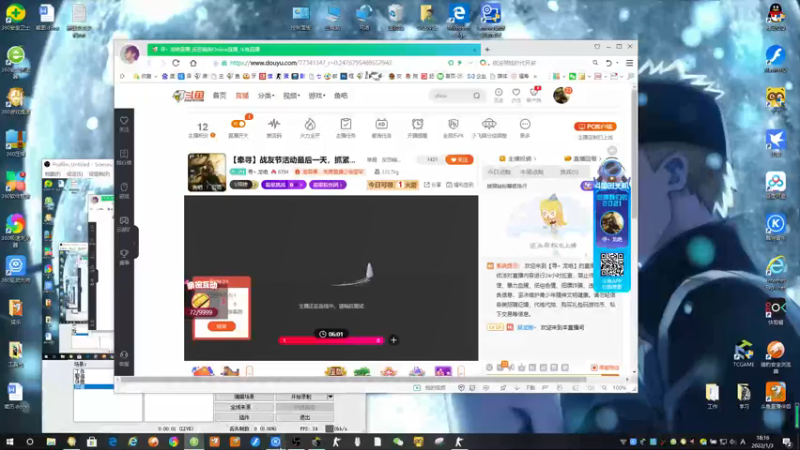800x450 pixels.
Task: Expand the 视频 navigation dropdown
Action: (x=291, y=95)
